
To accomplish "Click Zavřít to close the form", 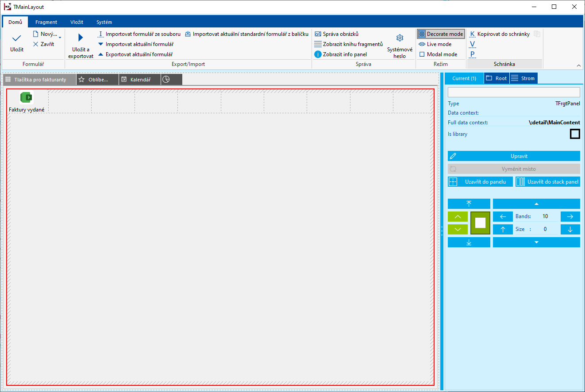I will tap(44, 44).
